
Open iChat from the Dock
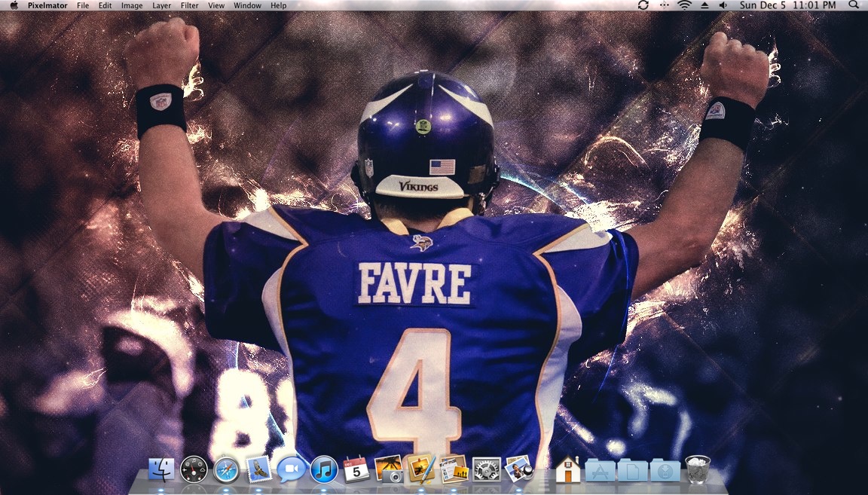pos(291,469)
